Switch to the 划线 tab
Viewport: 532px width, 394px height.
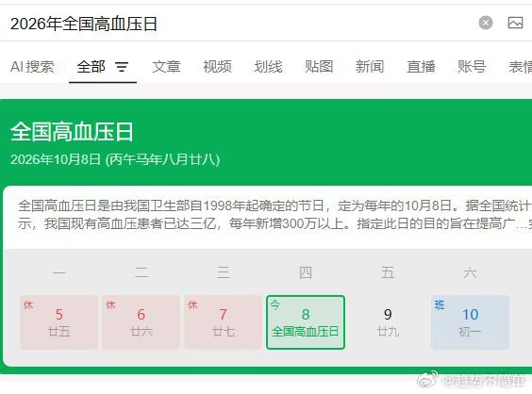(268, 67)
